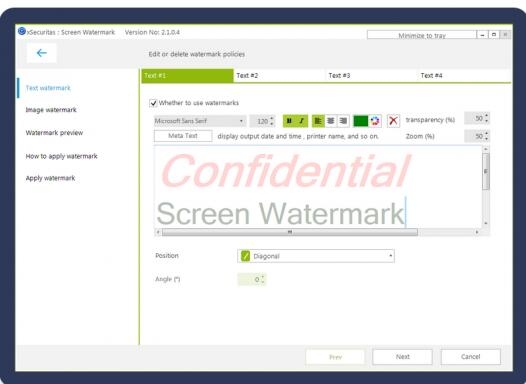Click the Meta Text button

pyautogui.click(x=183, y=136)
